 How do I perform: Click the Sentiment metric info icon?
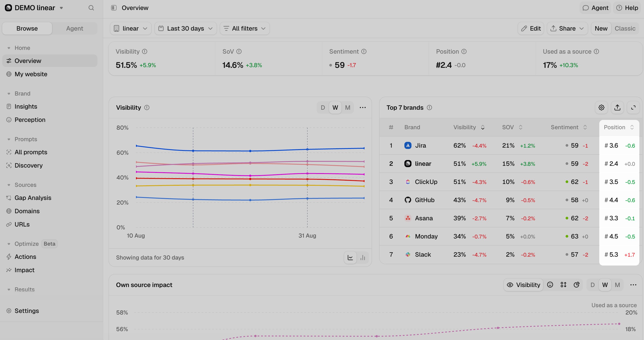click(364, 51)
